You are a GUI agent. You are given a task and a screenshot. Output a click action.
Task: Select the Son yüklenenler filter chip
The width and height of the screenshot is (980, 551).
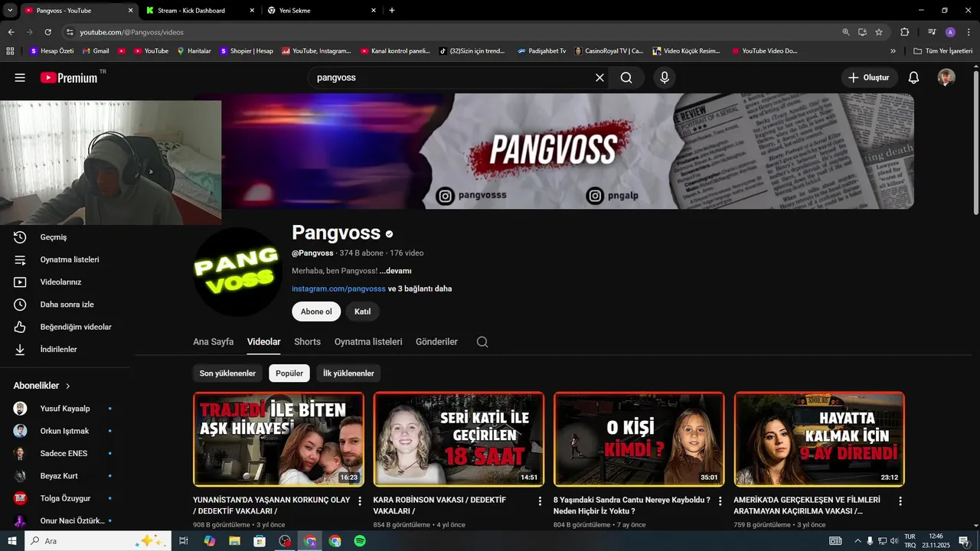click(227, 373)
